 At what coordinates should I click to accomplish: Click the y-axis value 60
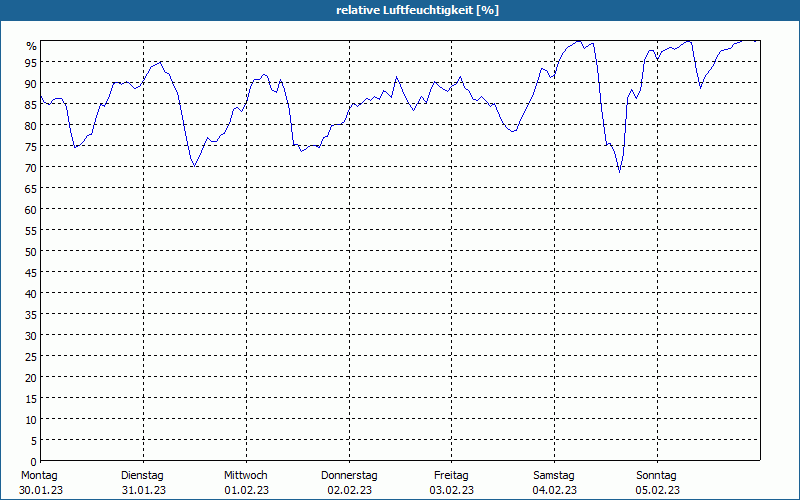tap(31, 209)
